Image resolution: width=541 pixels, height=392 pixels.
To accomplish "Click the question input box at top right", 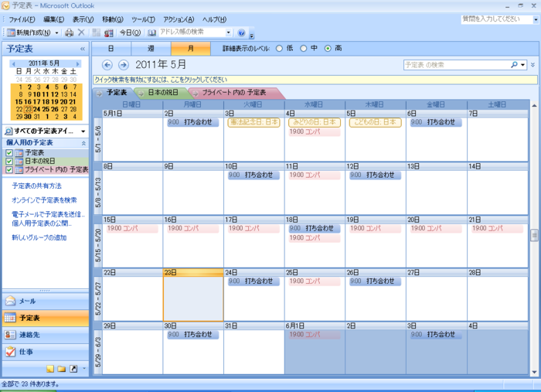I will [496, 19].
